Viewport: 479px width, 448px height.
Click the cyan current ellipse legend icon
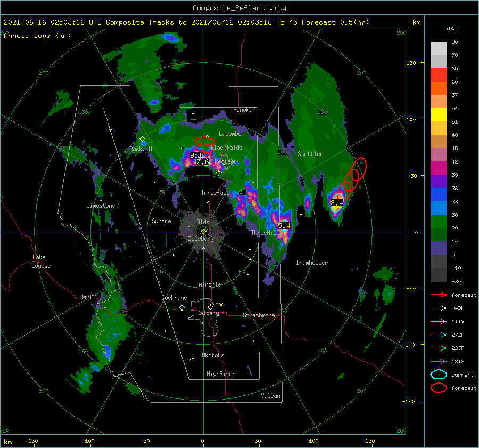click(x=439, y=374)
